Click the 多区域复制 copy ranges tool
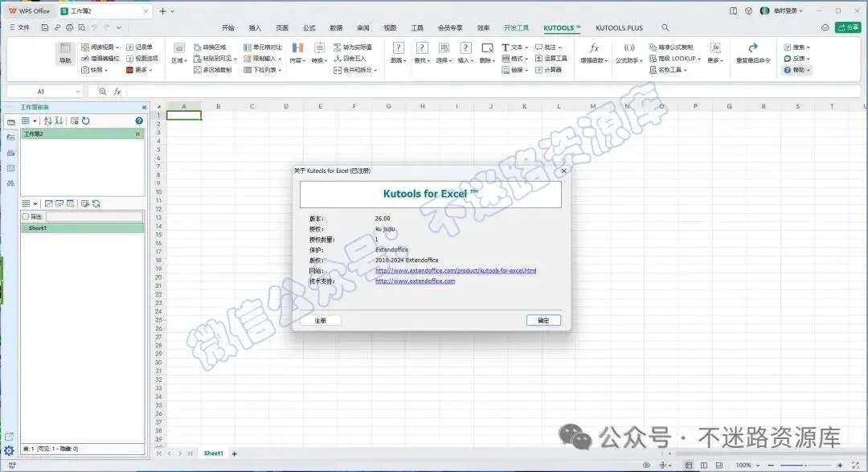 point(212,70)
